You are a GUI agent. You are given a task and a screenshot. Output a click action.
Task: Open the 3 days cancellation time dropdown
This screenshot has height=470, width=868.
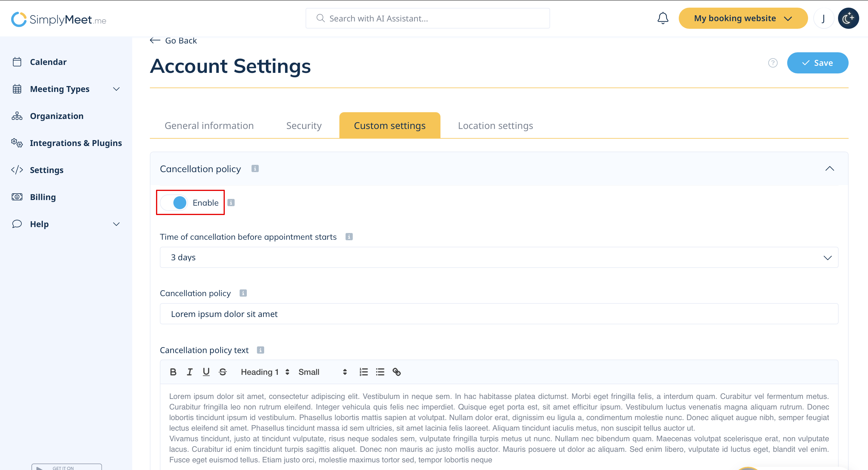499,257
